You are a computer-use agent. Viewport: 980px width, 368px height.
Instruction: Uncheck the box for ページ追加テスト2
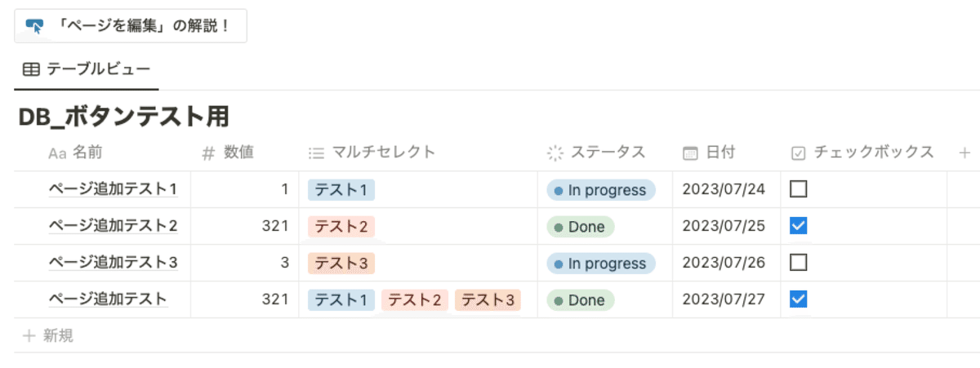(x=799, y=226)
